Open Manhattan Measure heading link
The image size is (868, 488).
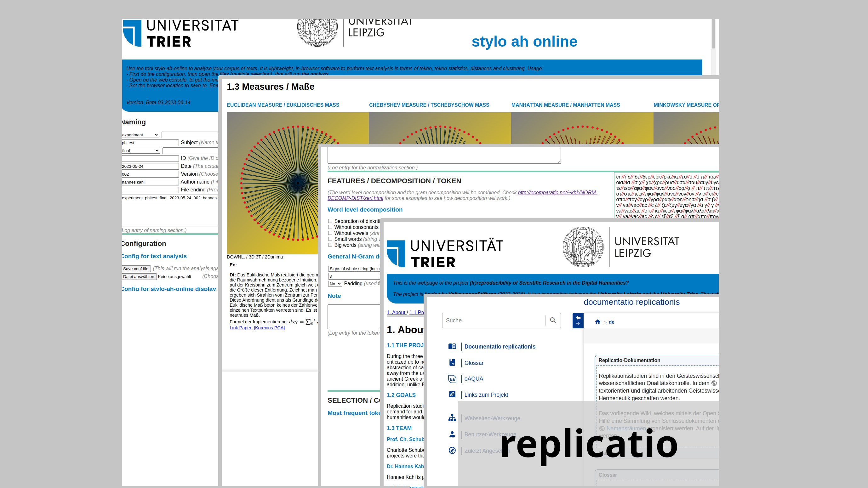coord(565,105)
